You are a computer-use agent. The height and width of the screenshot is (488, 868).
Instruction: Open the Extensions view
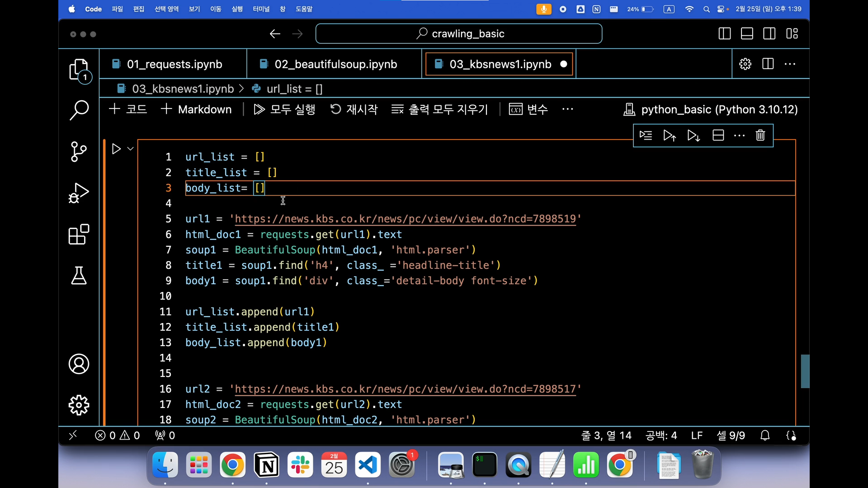pyautogui.click(x=79, y=235)
